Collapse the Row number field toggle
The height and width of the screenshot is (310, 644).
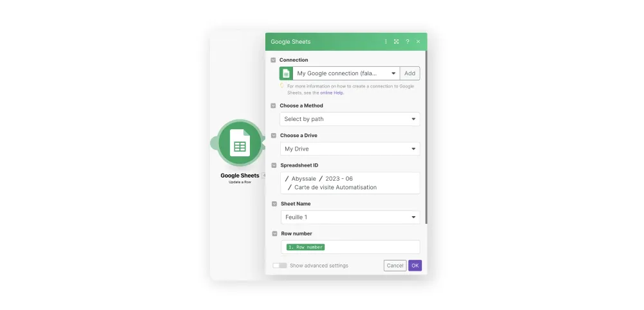pos(274,233)
